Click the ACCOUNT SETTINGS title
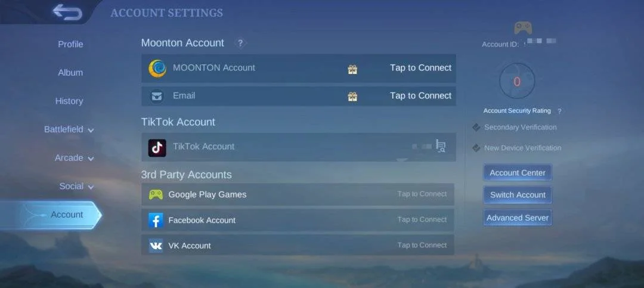 pos(167,13)
